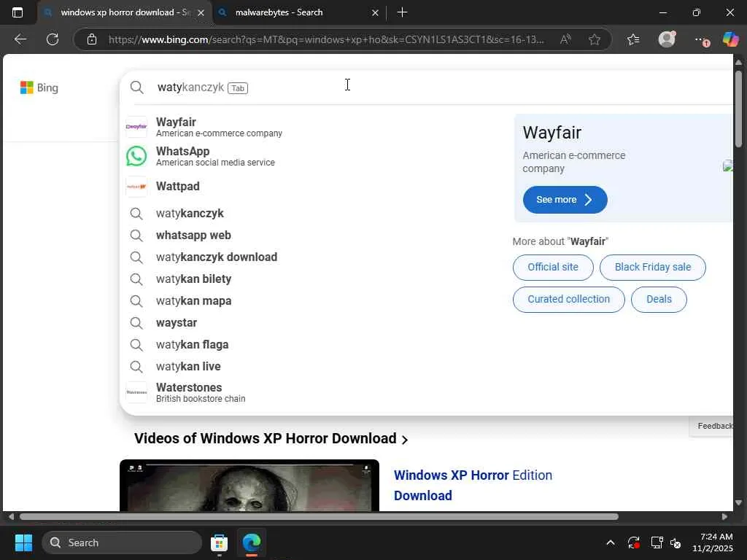The height and width of the screenshot is (560, 747).
Task: Click the Bing logo
Action: (x=39, y=87)
